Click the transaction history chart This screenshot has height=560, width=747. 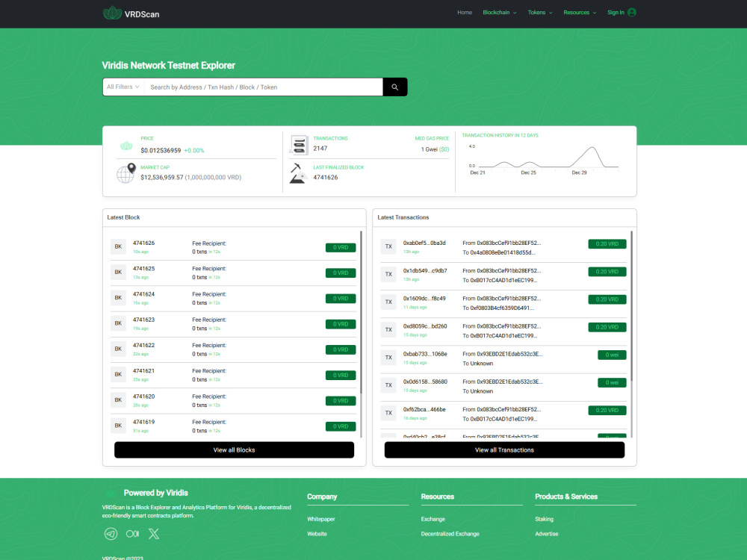544,160
